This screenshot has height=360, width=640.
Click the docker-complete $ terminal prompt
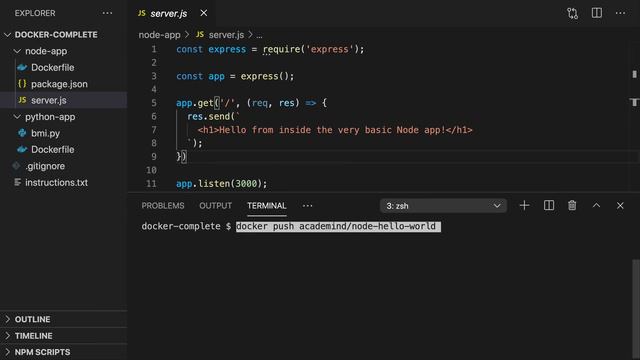187,227
